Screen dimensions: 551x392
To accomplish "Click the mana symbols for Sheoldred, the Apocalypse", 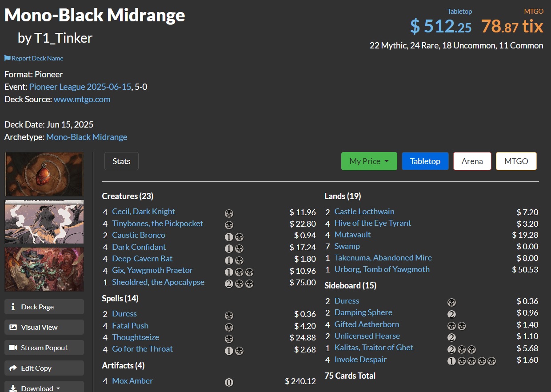I will pos(239,283).
